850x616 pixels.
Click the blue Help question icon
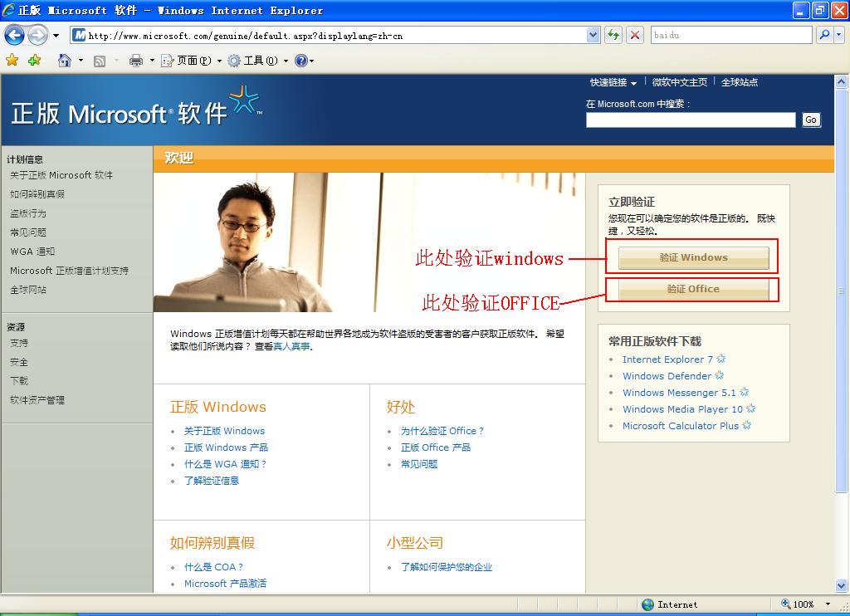[x=301, y=61]
